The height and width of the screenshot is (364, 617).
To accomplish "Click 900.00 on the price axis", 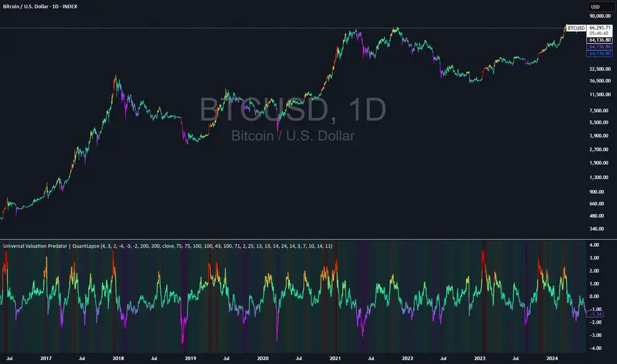I will 596,192.
